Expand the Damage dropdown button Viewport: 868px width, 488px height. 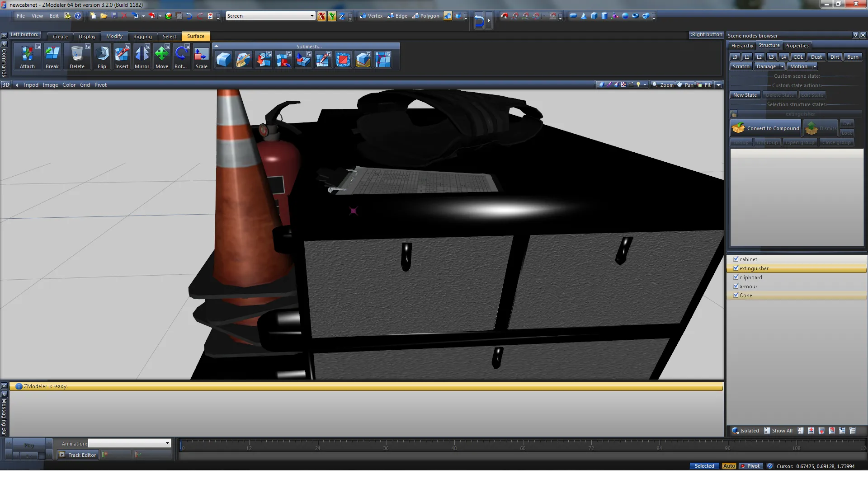pos(782,66)
